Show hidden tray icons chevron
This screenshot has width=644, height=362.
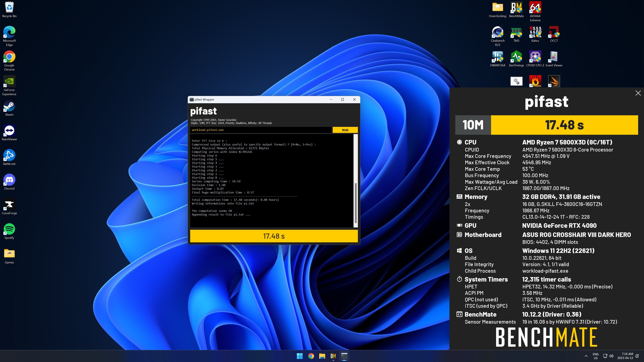586,356
